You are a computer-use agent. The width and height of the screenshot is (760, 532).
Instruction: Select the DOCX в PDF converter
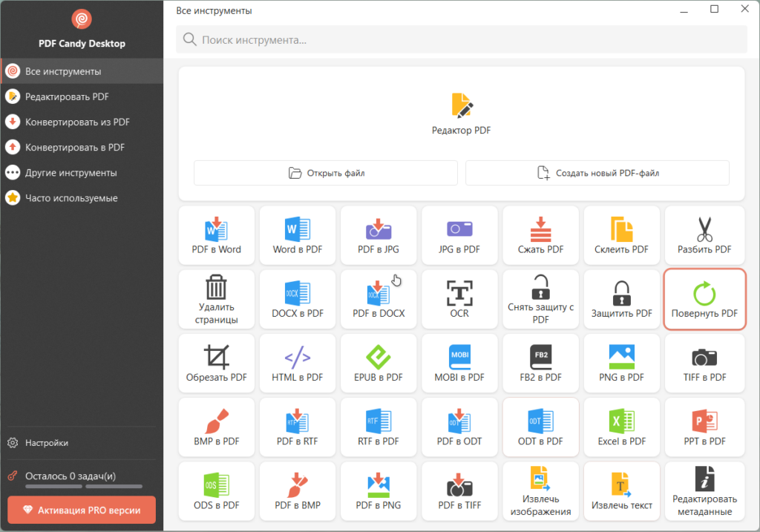coord(297,300)
